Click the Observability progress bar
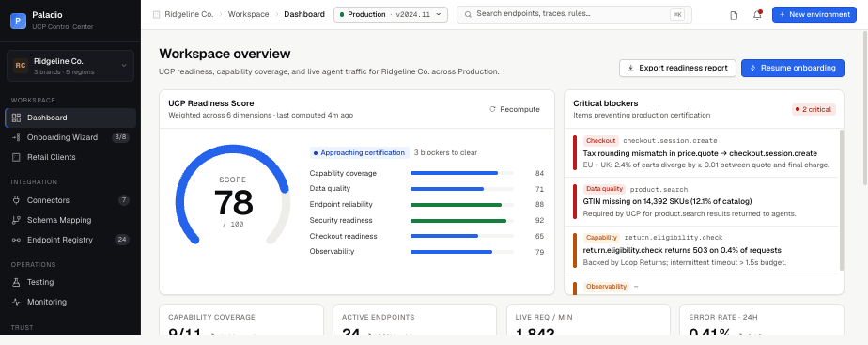868x345 pixels. tap(462, 252)
